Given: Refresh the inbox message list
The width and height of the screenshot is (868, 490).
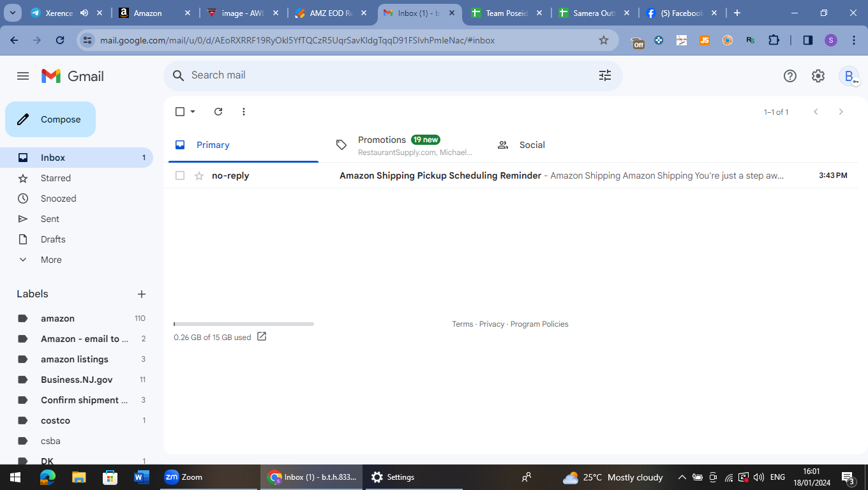Looking at the screenshot, I should 218,112.
